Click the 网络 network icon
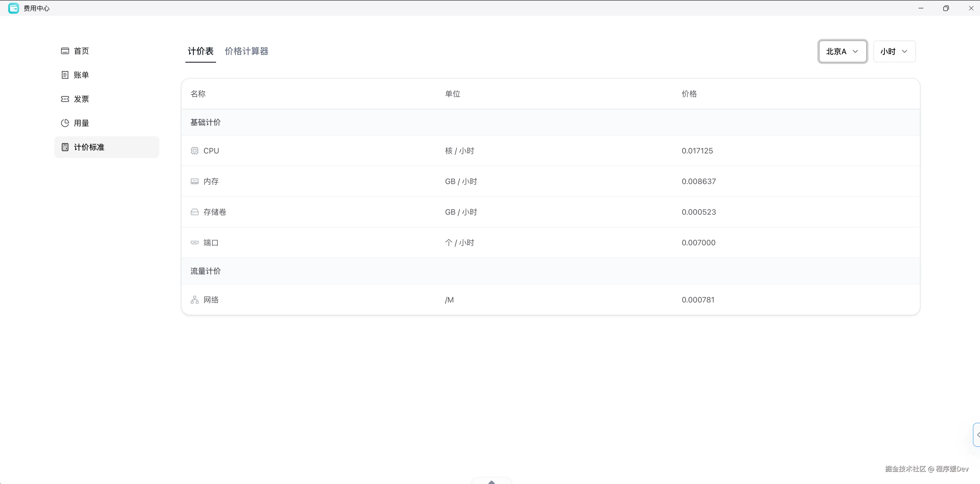980x484 pixels. pos(194,300)
